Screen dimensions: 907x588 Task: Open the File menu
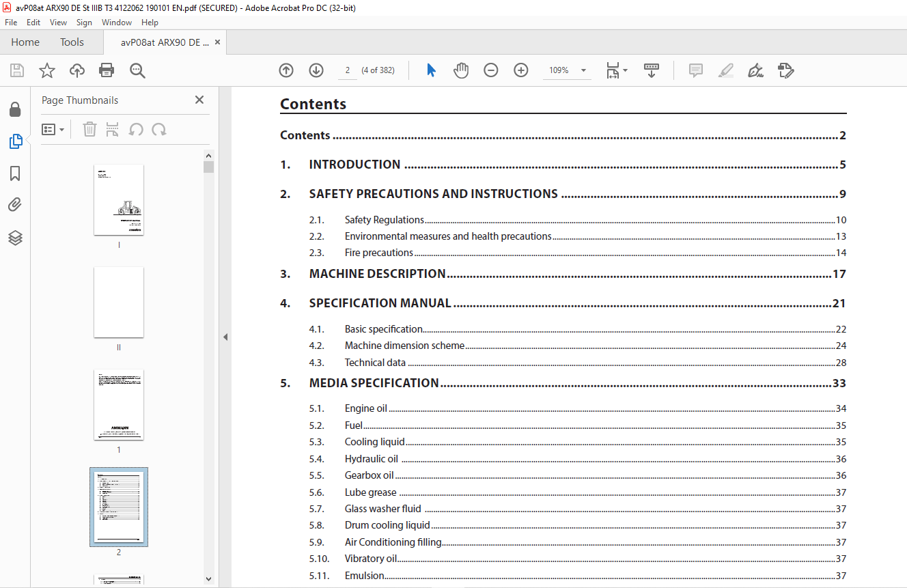click(x=11, y=23)
